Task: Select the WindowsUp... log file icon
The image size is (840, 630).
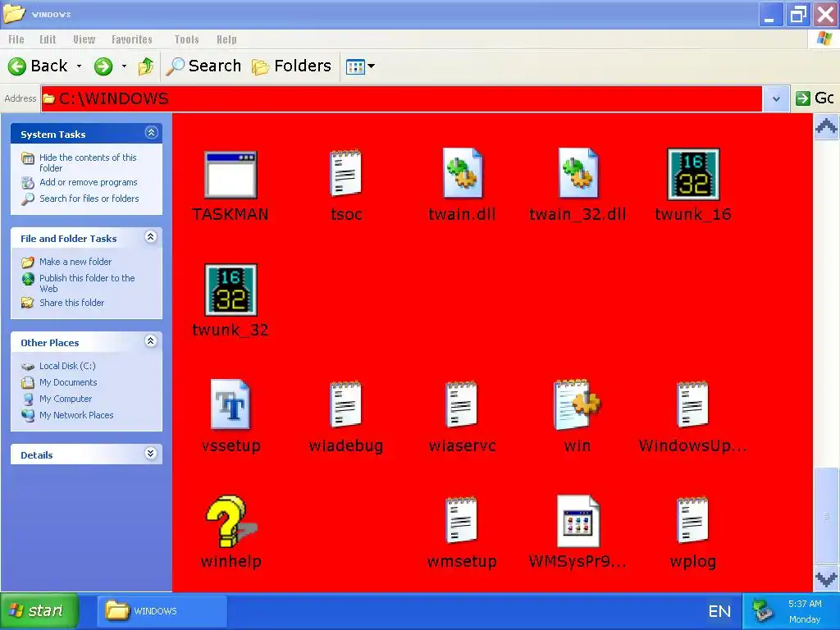Action: (692, 404)
